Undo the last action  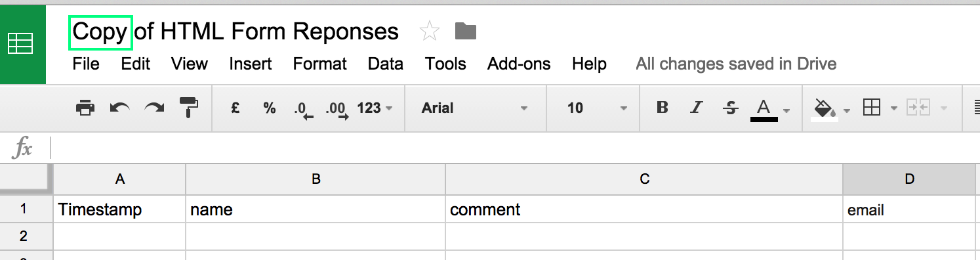pyautogui.click(x=119, y=108)
